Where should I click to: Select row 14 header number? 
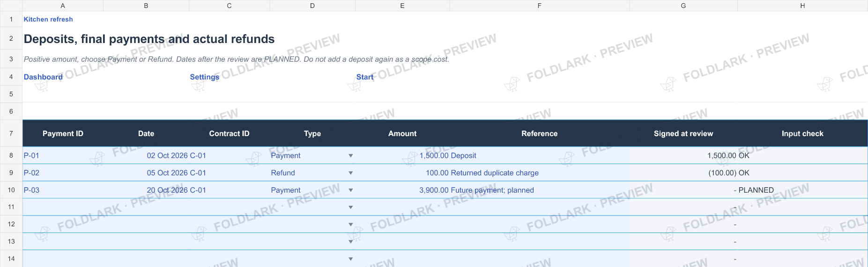[11, 259]
